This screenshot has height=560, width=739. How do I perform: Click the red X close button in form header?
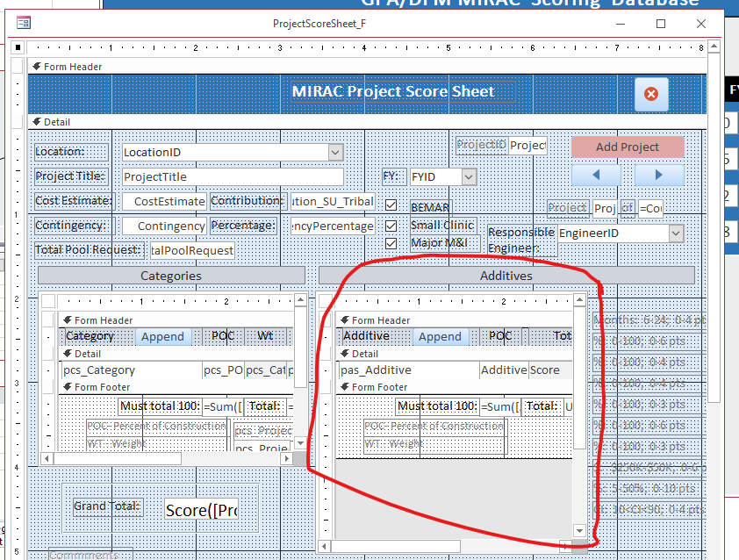click(x=651, y=94)
